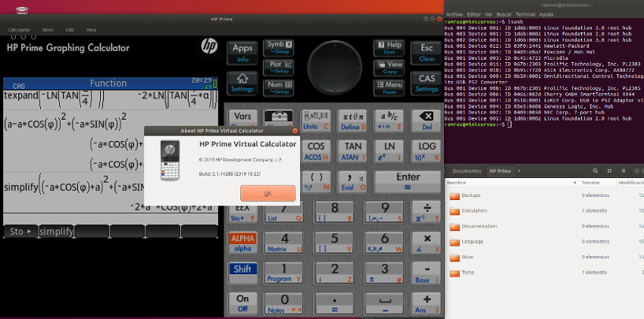Click the Units template key
The height and width of the screenshot is (319, 644).
coord(315,120)
